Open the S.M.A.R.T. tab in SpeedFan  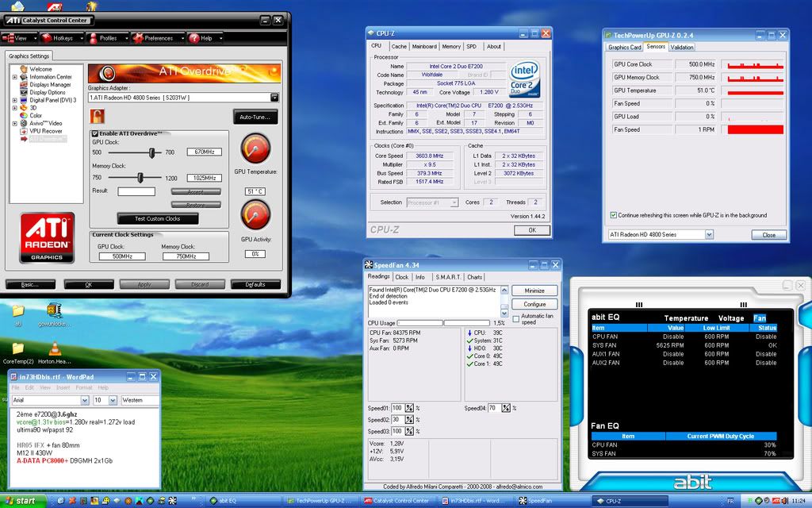(448, 277)
